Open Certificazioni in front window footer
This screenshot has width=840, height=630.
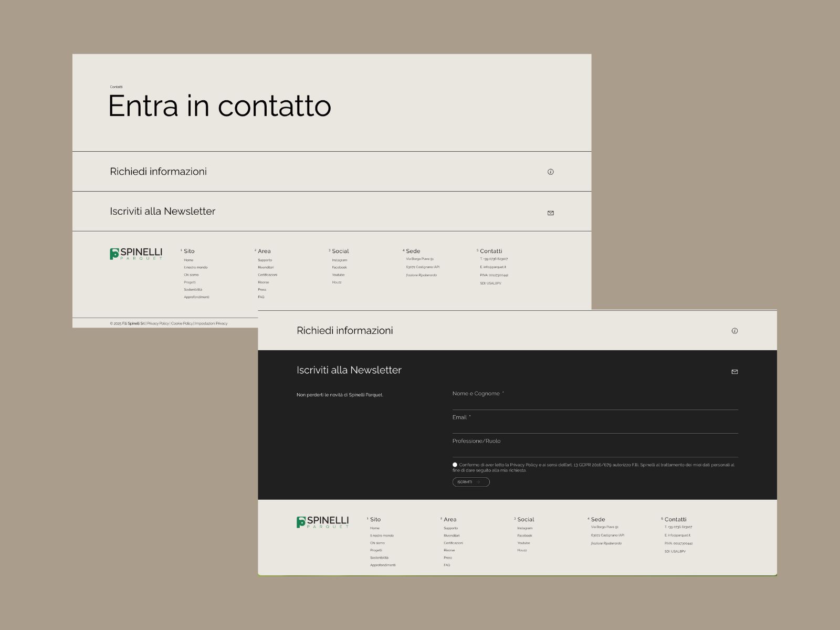[x=453, y=543]
